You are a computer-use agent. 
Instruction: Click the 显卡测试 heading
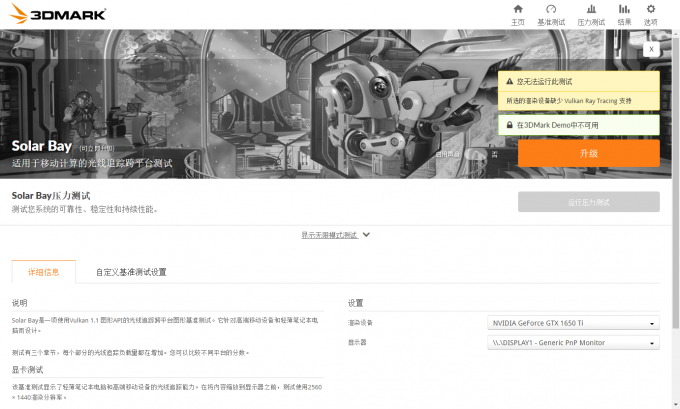27,370
